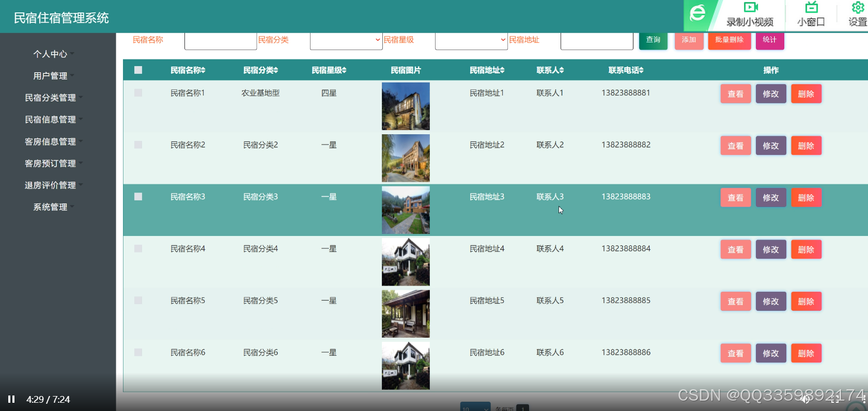Focus the 民宿名称 search input field
The width and height of the screenshot is (868, 411).
click(x=221, y=41)
